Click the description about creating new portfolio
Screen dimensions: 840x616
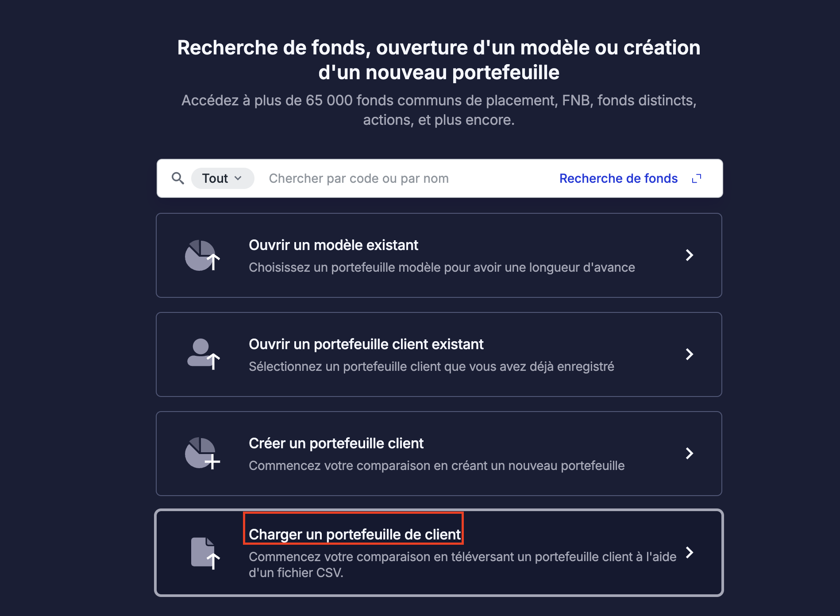436,466
